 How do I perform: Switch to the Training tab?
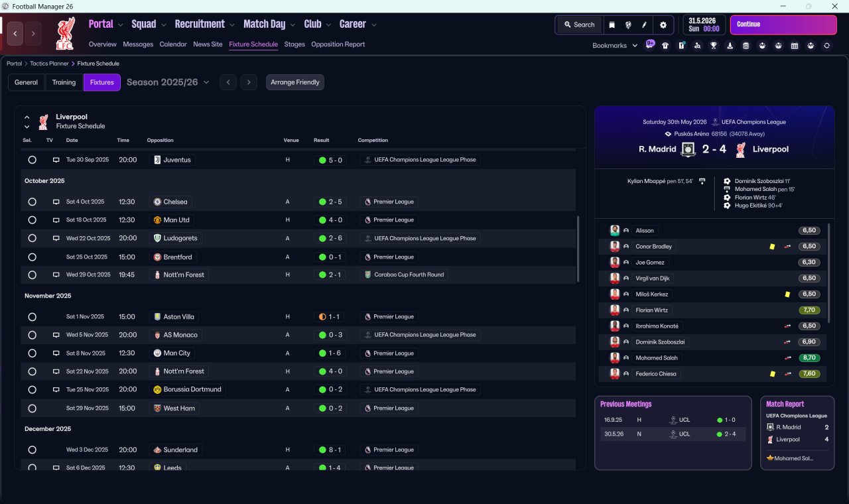click(64, 82)
